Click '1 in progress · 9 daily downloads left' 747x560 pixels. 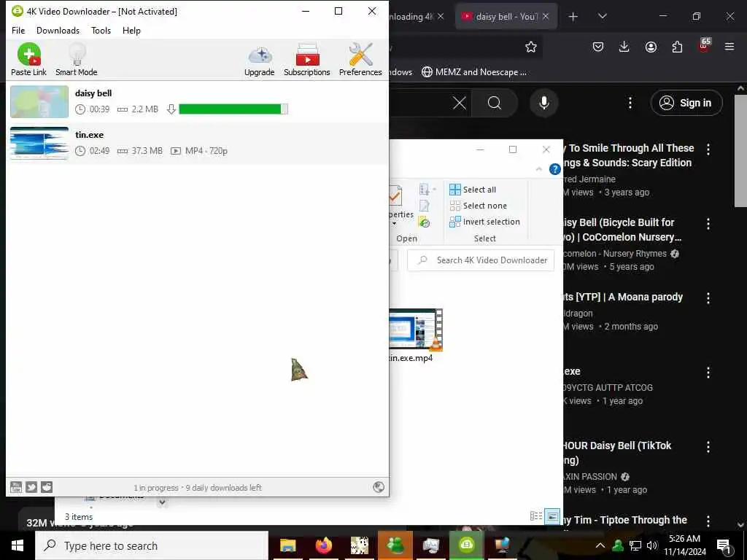197,488
